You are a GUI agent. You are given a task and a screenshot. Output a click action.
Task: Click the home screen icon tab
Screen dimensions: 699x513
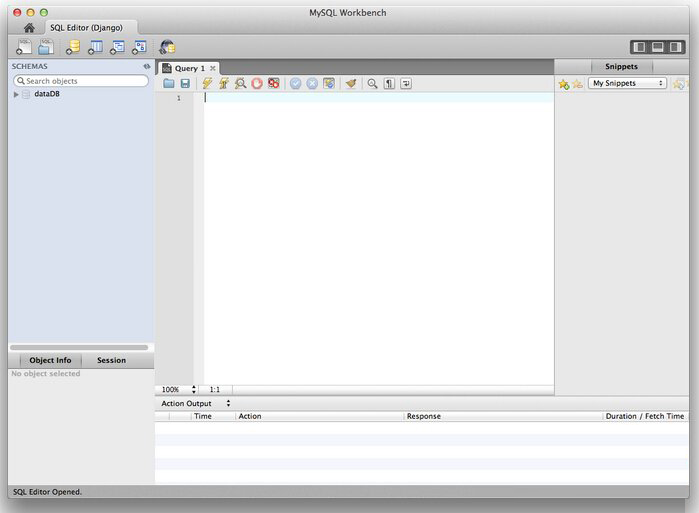click(29, 28)
